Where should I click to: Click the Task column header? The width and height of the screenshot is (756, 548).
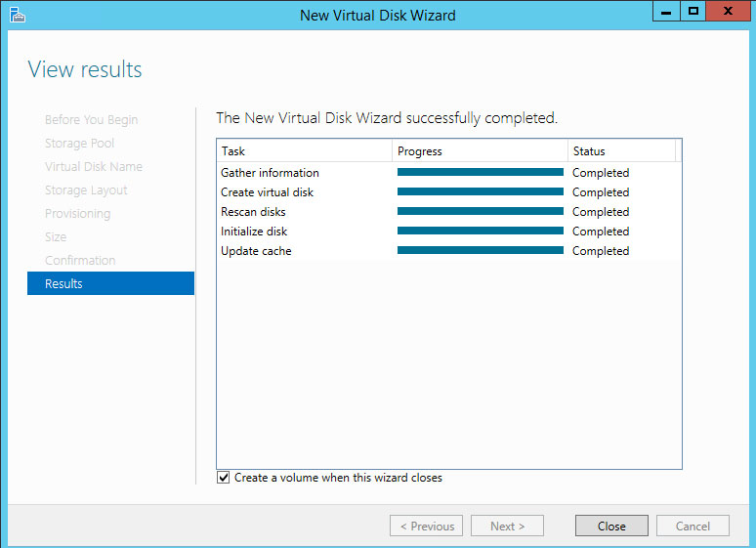304,151
